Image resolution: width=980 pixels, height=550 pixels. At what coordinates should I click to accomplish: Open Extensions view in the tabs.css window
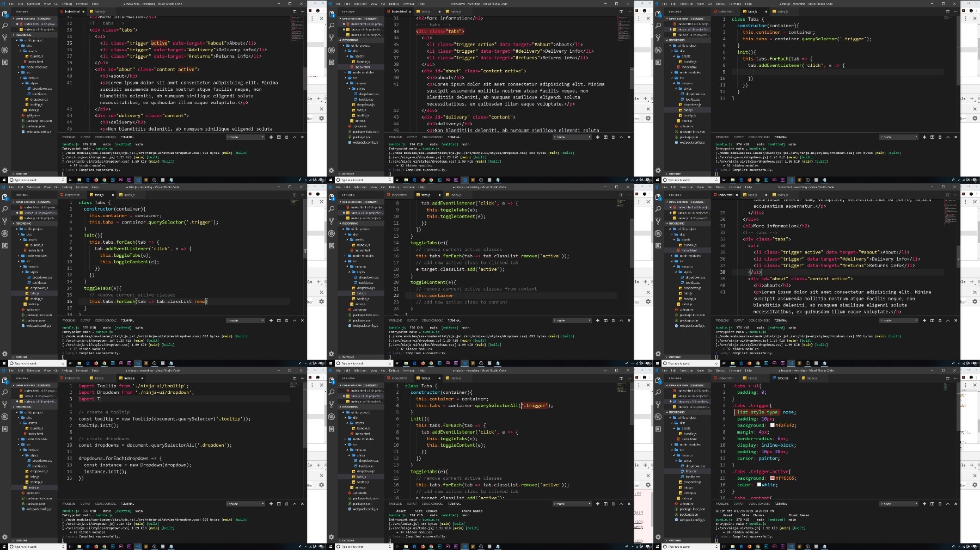click(658, 429)
